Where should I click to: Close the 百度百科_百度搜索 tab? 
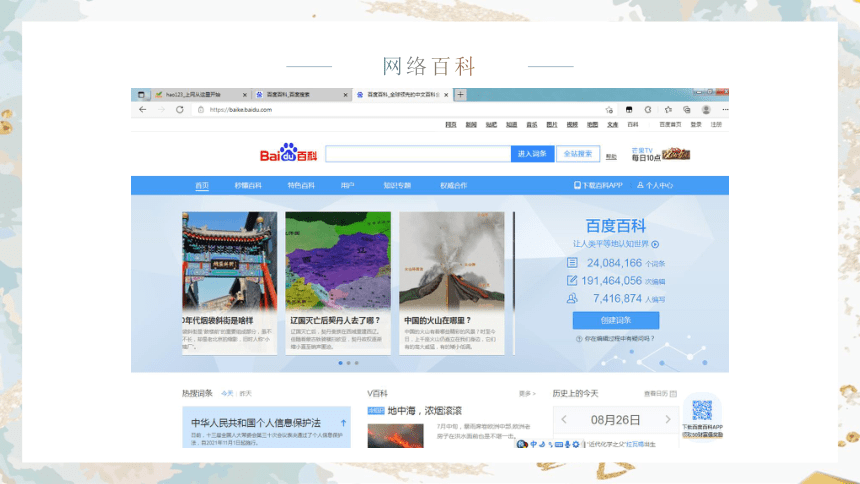(x=346, y=95)
